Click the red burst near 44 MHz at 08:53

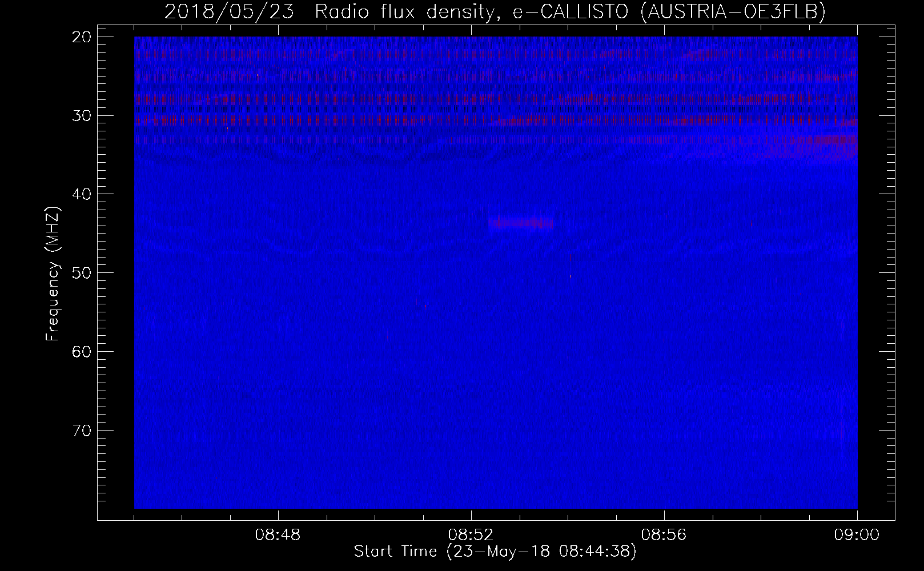(x=521, y=223)
